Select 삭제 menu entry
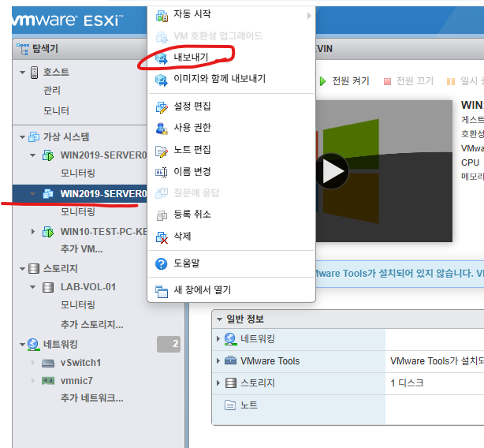484x448 pixels. click(231, 237)
